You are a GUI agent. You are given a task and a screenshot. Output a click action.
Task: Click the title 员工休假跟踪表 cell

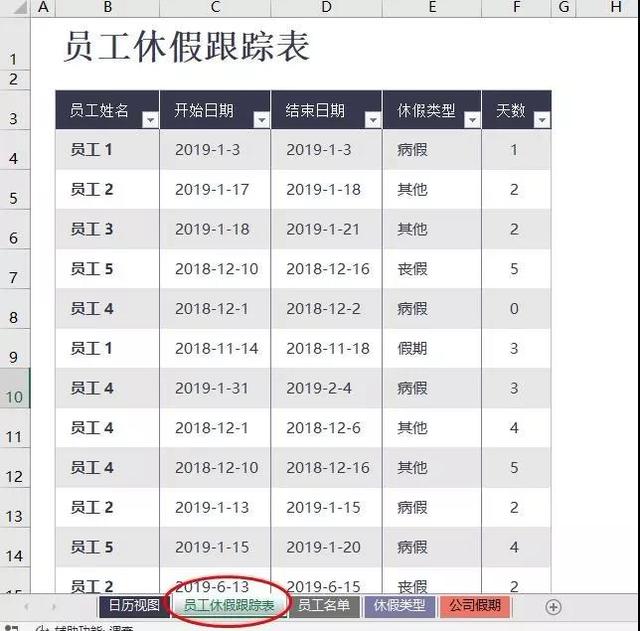pos(186,47)
